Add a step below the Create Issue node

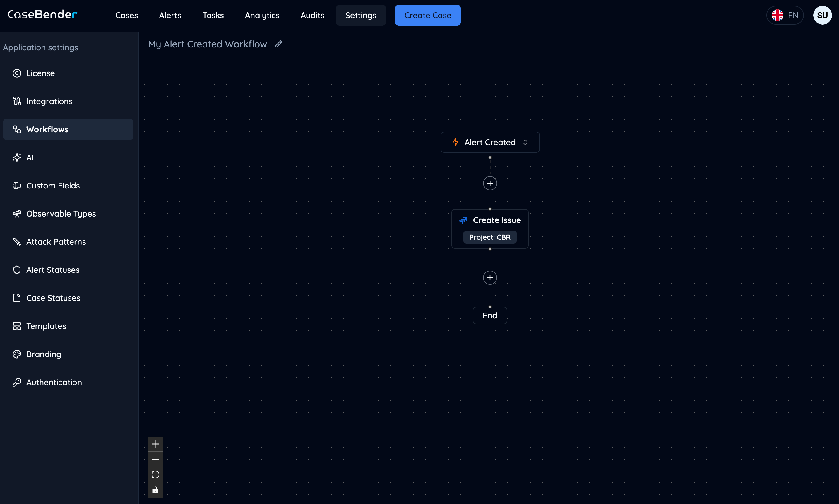point(489,277)
